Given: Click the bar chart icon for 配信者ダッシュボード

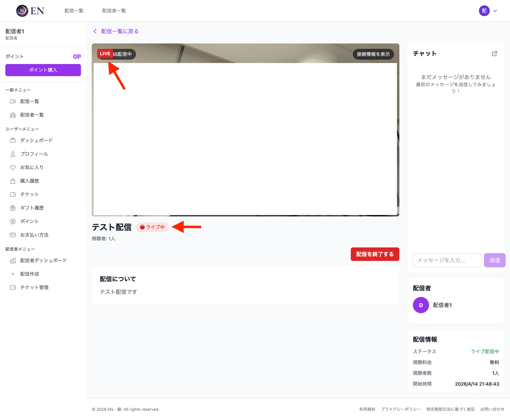Looking at the screenshot, I should tap(13, 260).
